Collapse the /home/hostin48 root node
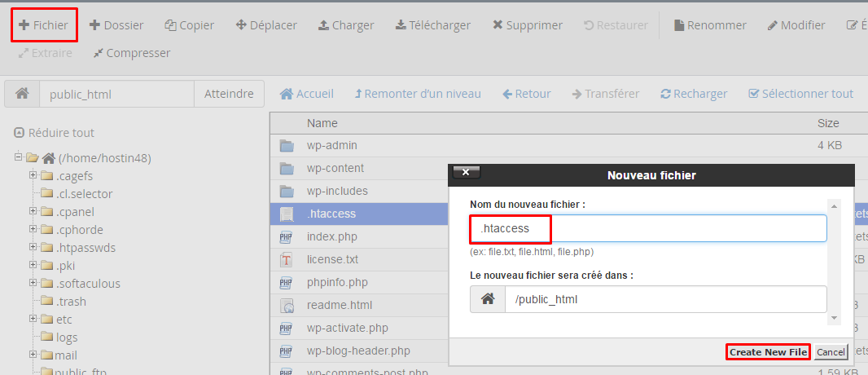The width and height of the screenshot is (868, 375). 18,157
